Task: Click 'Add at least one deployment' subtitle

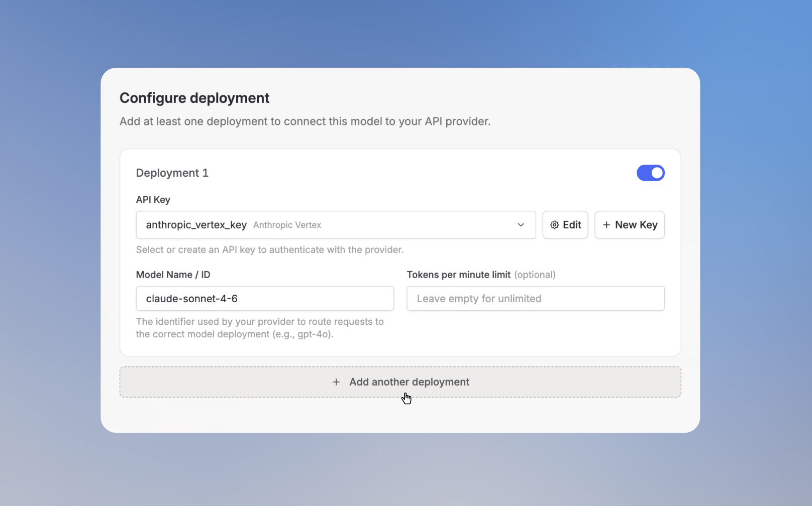Action: [305, 121]
